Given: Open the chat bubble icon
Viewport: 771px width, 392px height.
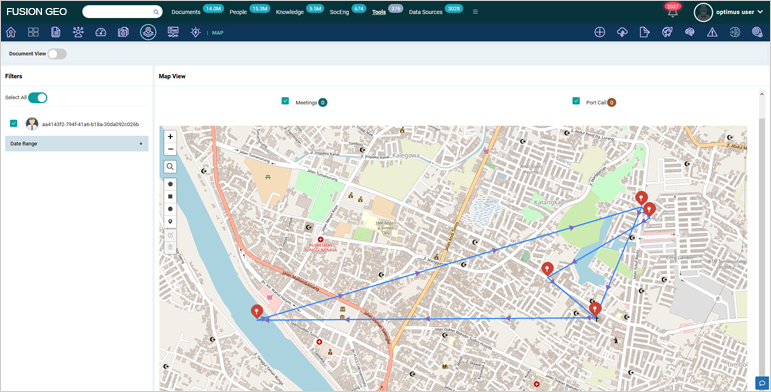Looking at the screenshot, I should (x=762, y=383).
